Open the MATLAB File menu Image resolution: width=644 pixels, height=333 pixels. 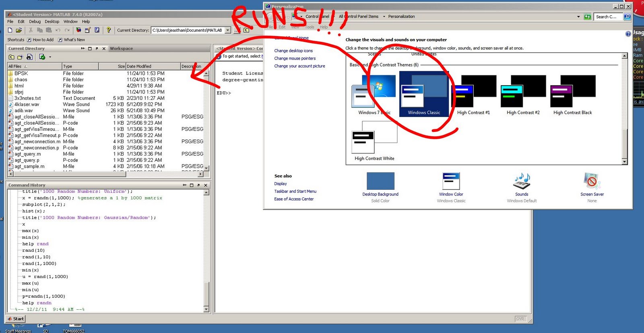point(10,22)
